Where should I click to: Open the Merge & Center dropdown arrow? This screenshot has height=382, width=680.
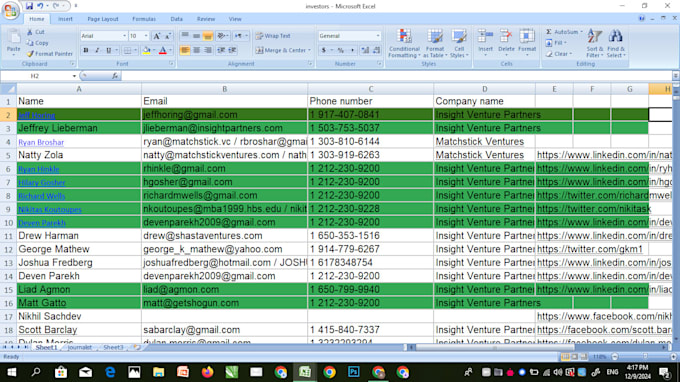click(310, 50)
